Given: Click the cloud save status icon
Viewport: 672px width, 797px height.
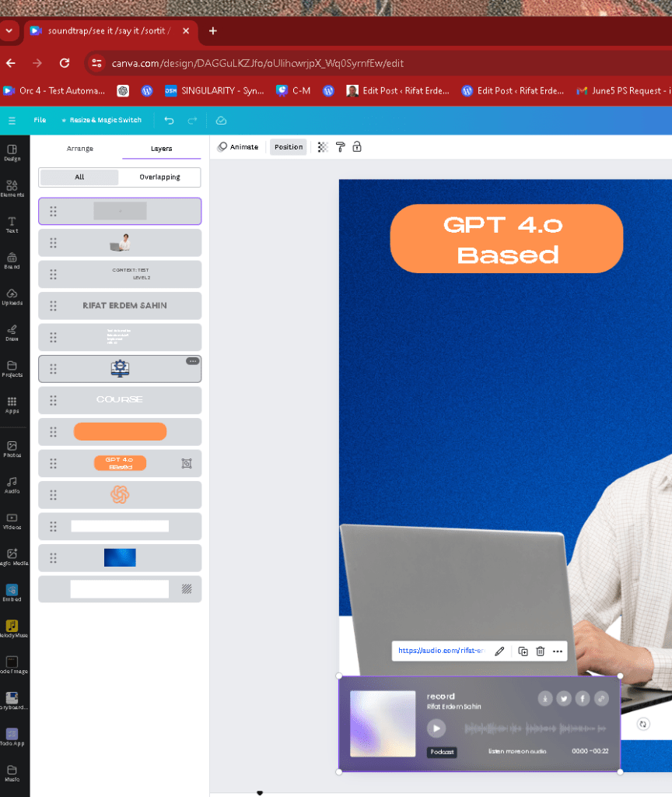Looking at the screenshot, I should 221,121.
